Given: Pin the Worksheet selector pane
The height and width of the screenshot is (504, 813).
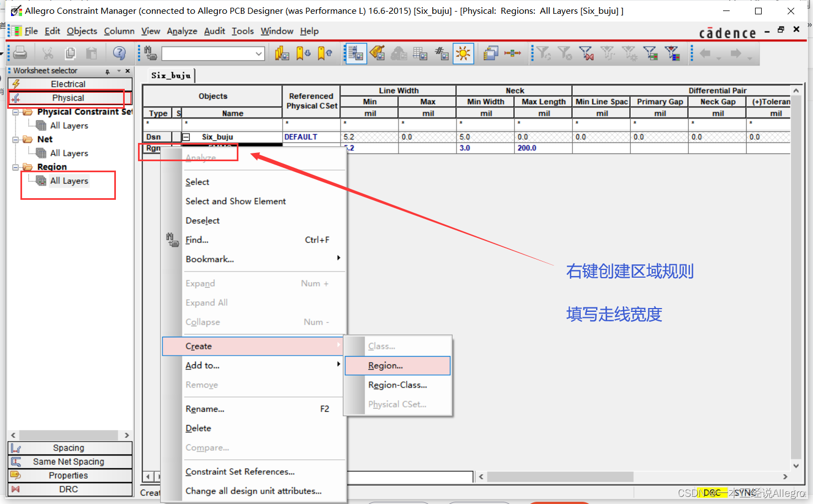Looking at the screenshot, I should pos(108,71).
